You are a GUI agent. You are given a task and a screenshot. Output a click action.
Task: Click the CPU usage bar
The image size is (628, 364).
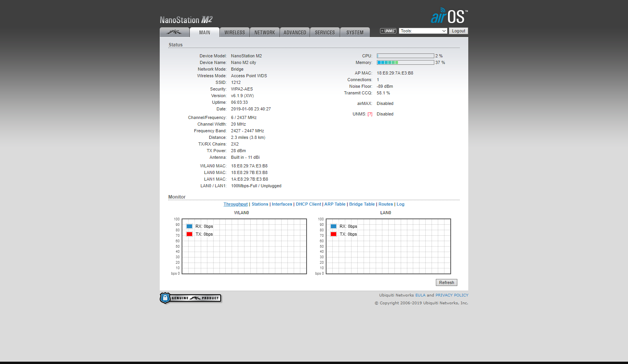coord(405,56)
